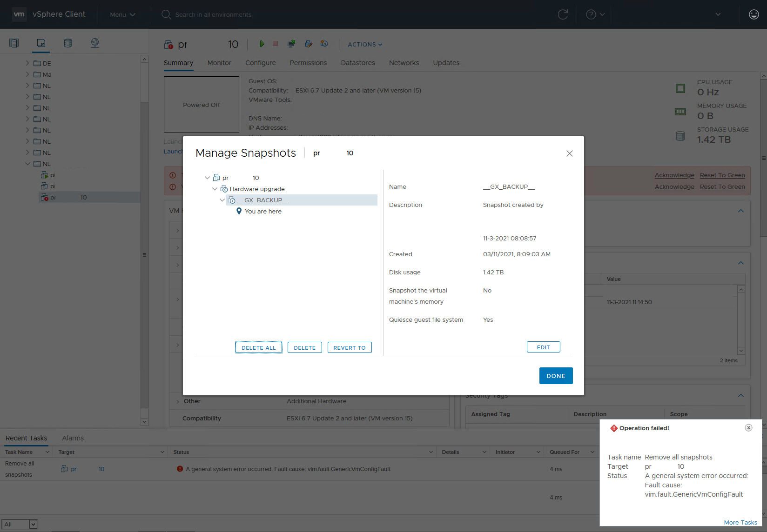767x532 pixels.
Task: Open the Actions dropdown menu
Action: tap(364, 44)
